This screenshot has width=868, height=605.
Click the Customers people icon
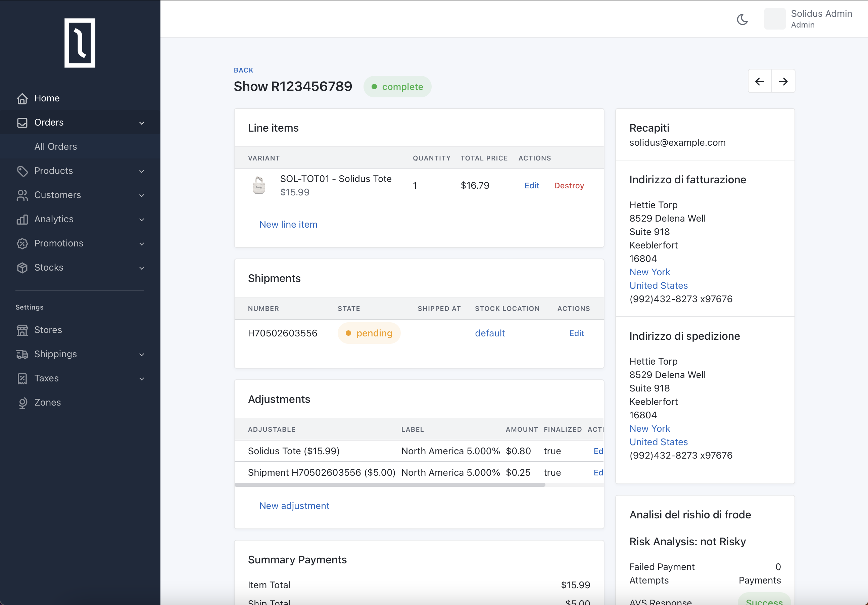(22, 195)
